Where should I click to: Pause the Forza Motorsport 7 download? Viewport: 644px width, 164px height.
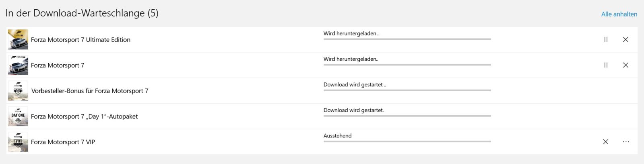606,65
